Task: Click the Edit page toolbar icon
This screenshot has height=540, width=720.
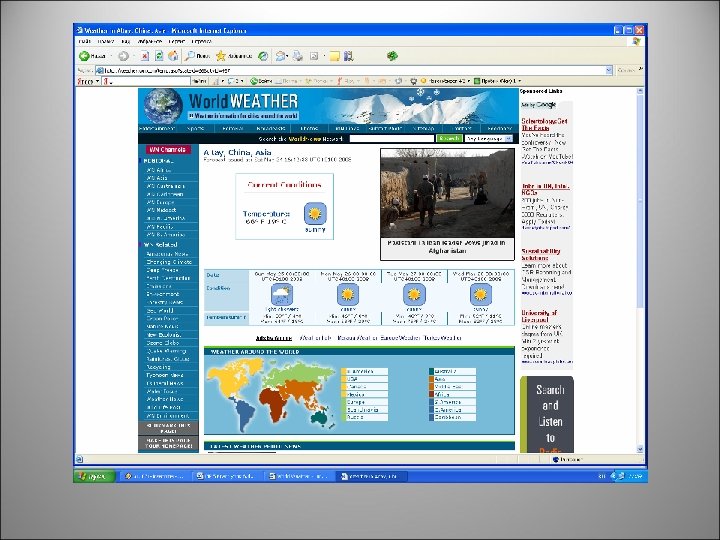Action: tap(315, 56)
